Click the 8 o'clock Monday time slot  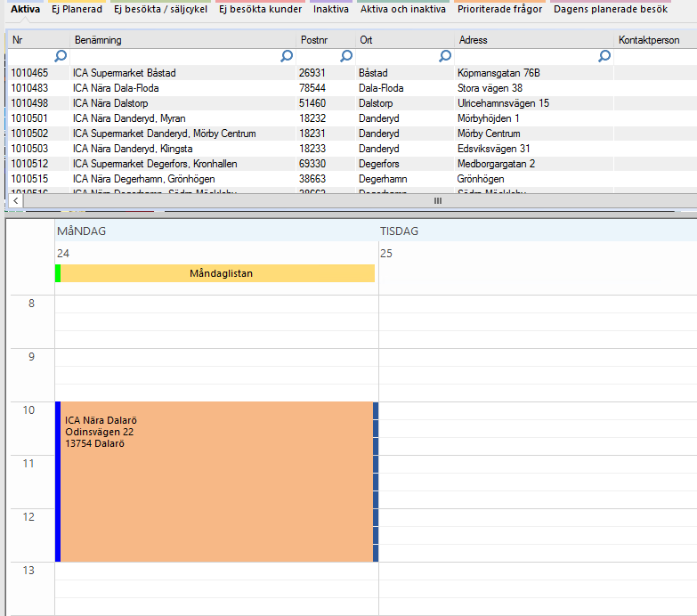[216, 304]
